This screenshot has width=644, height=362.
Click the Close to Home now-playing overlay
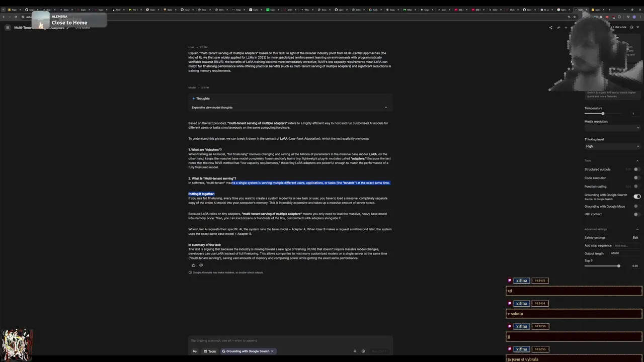click(x=69, y=21)
